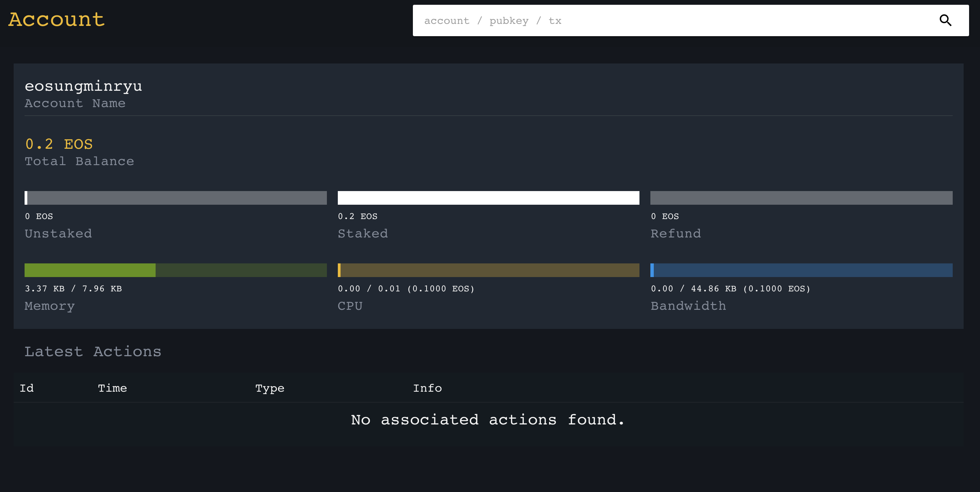Click the Type column header
Image resolution: width=980 pixels, height=492 pixels.
click(270, 388)
